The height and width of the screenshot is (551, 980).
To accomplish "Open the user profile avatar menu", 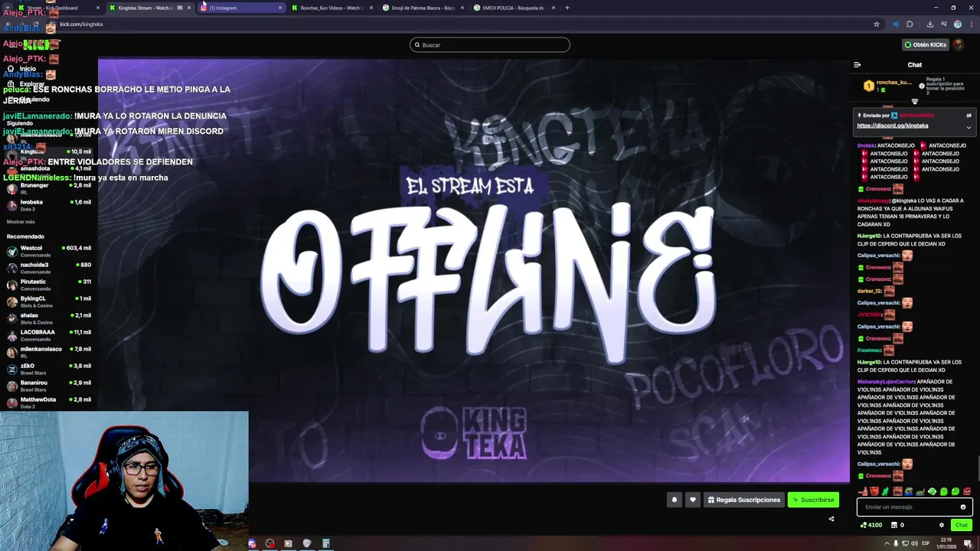I will pyautogui.click(x=959, y=44).
